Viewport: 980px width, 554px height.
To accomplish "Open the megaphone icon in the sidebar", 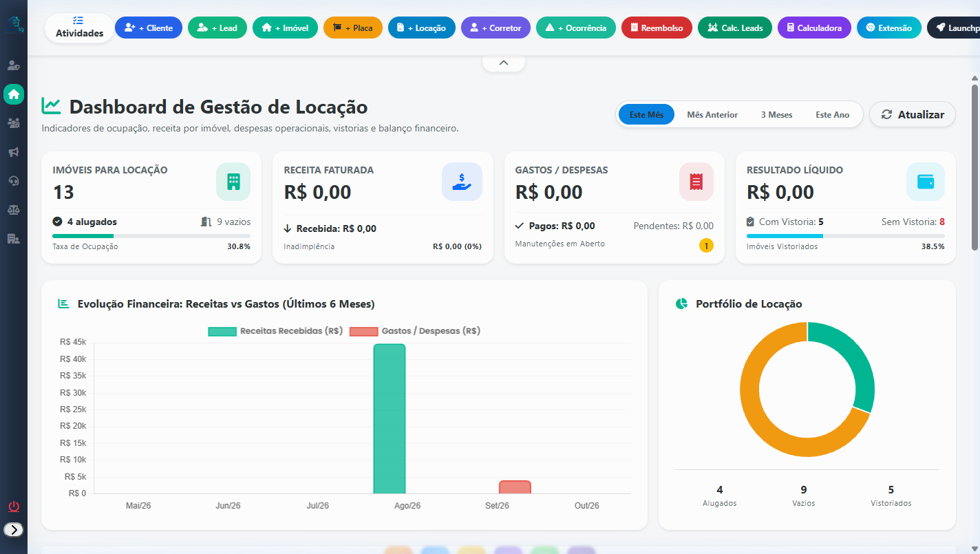I will click(x=13, y=152).
